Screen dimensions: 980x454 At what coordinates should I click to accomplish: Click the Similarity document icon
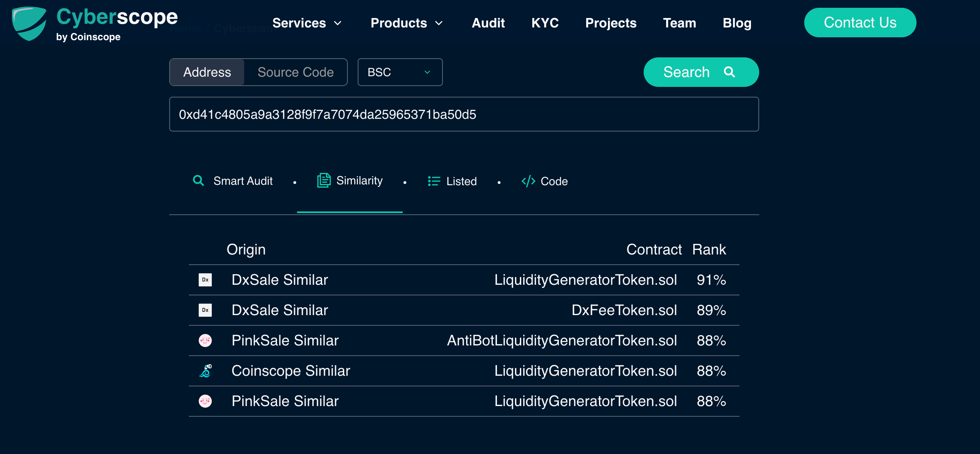pyautogui.click(x=324, y=180)
